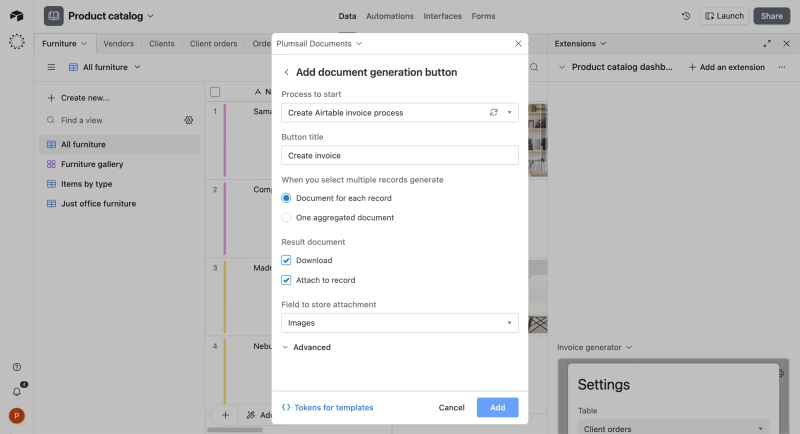Click the horizontal scrollbar under the grid
Viewport: 800px width, 434px height.
point(235,430)
